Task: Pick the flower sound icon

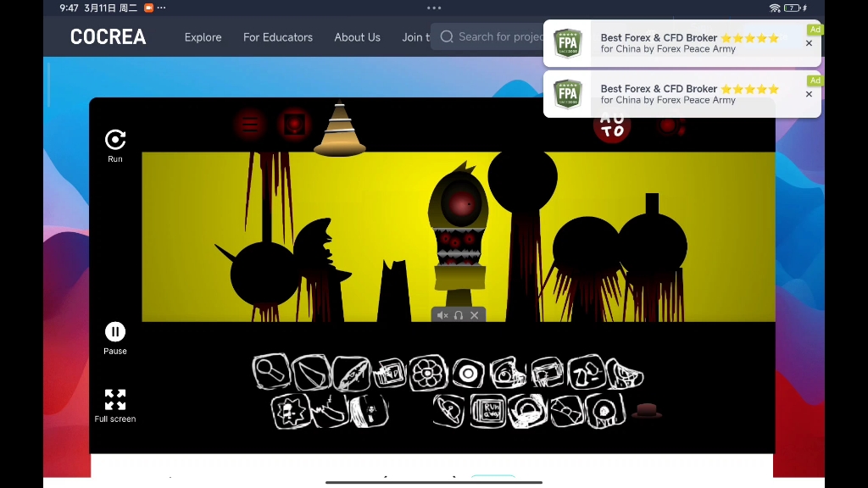Action: point(428,373)
